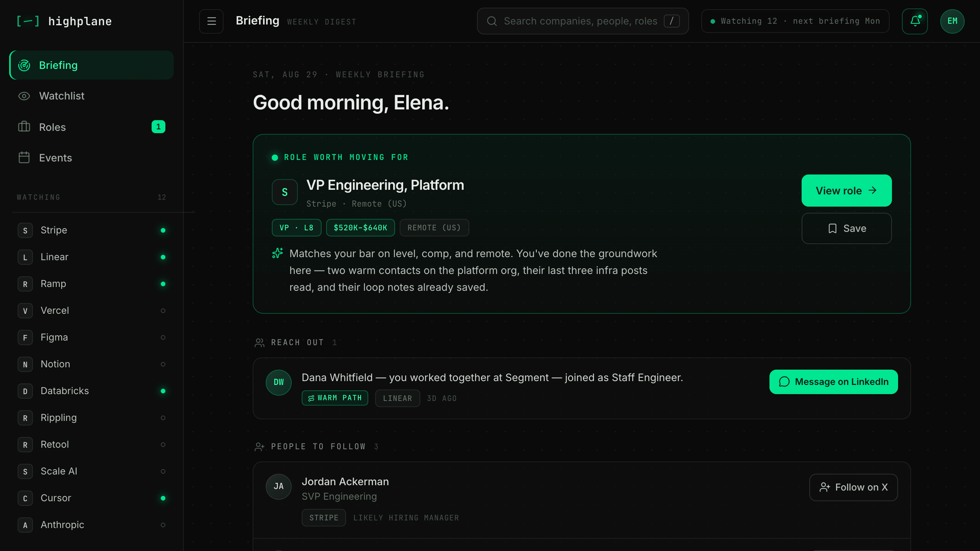Image resolution: width=980 pixels, height=551 pixels.
Task: Click the ROLE WORTH MOVING FOR label
Action: [346, 157]
